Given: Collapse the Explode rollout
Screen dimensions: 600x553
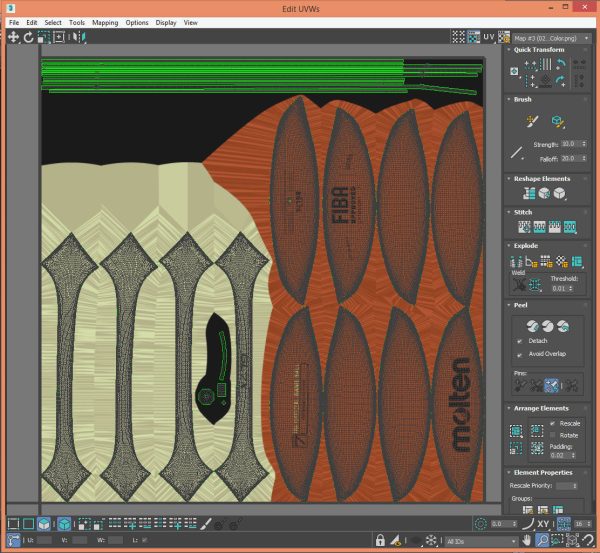Looking at the screenshot, I should pyautogui.click(x=509, y=246).
